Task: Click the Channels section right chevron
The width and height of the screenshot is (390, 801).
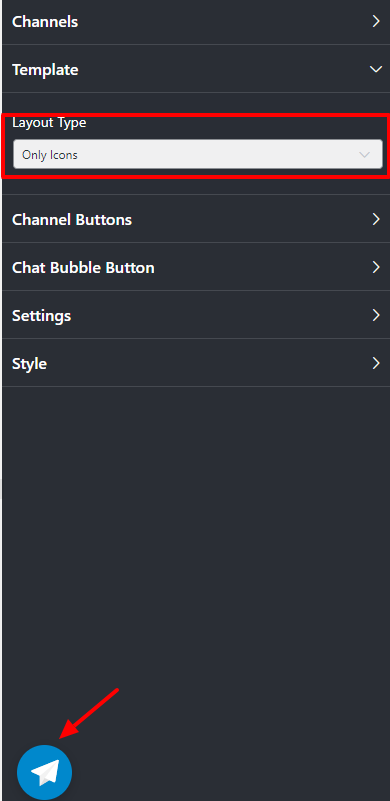Action: coord(376,21)
